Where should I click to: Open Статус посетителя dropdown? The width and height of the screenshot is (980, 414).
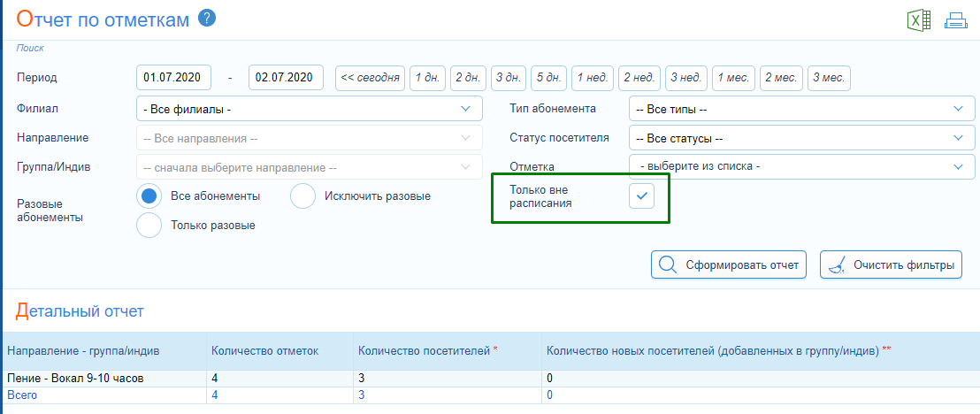point(802,138)
